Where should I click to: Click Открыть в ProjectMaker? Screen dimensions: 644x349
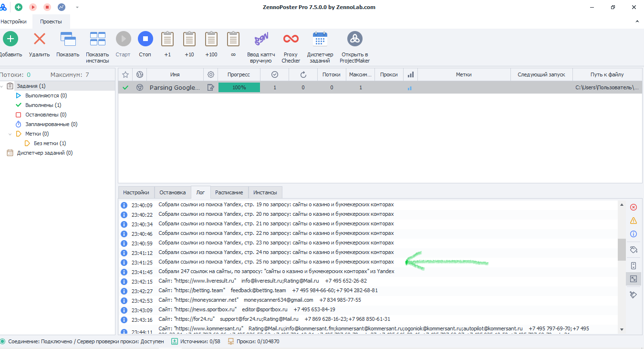tap(355, 48)
